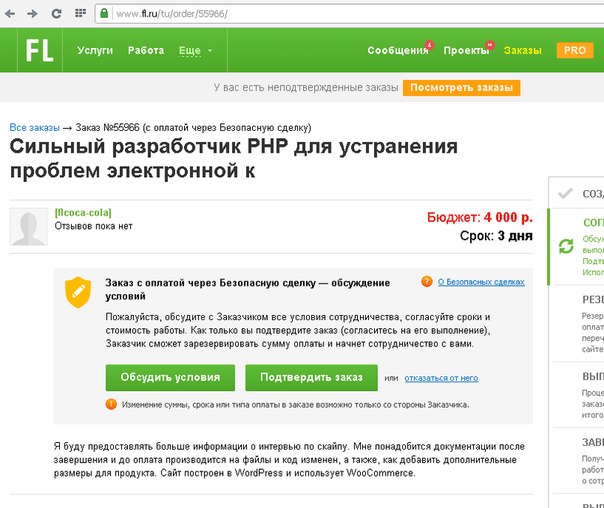Open the Работа menu item

pyautogui.click(x=146, y=50)
